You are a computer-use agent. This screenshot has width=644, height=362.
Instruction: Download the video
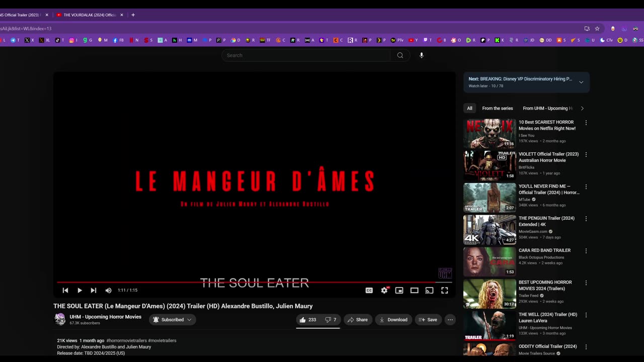click(x=393, y=320)
